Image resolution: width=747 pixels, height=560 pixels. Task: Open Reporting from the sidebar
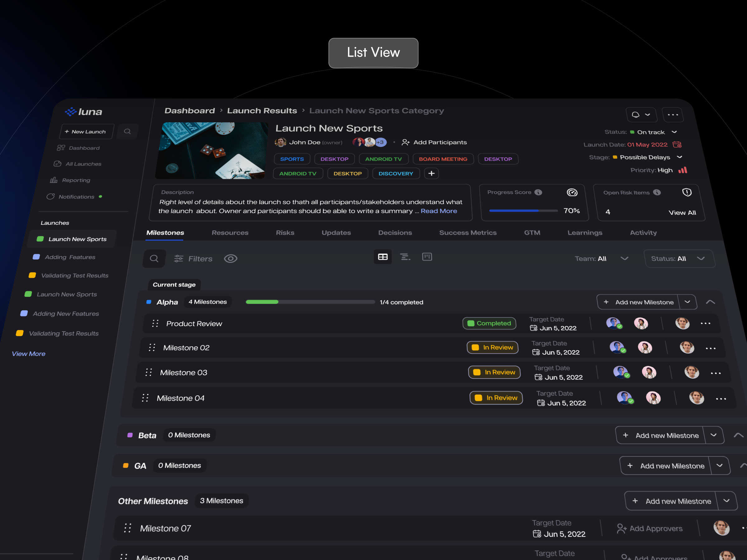(x=77, y=180)
